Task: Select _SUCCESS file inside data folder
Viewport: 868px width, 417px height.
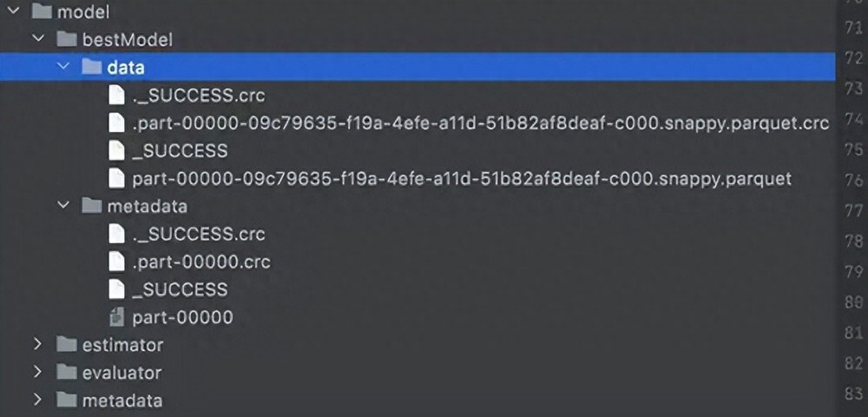Action: [x=180, y=150]
